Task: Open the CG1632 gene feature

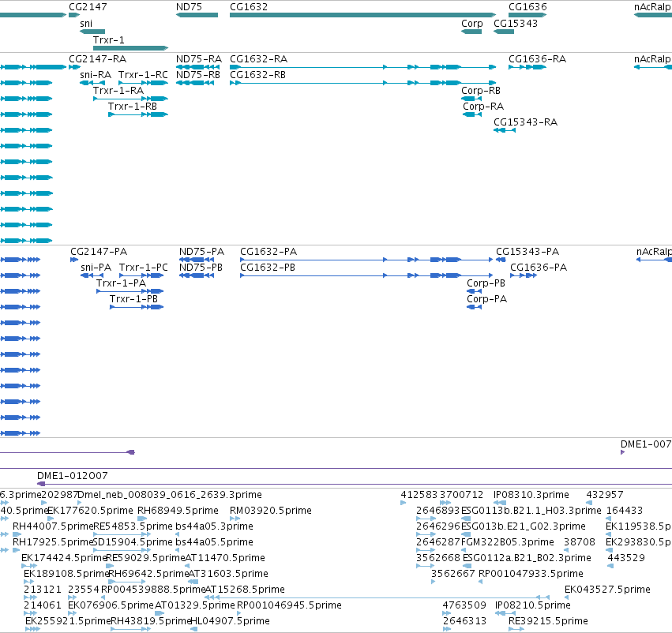Action: pos(362,15)
